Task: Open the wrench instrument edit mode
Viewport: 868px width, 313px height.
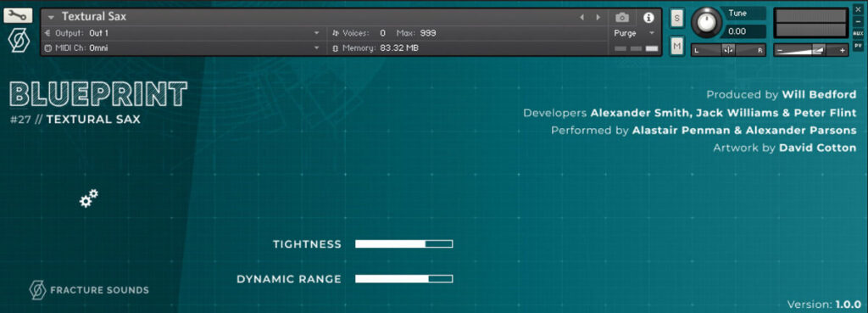Action: pos(19,15)
